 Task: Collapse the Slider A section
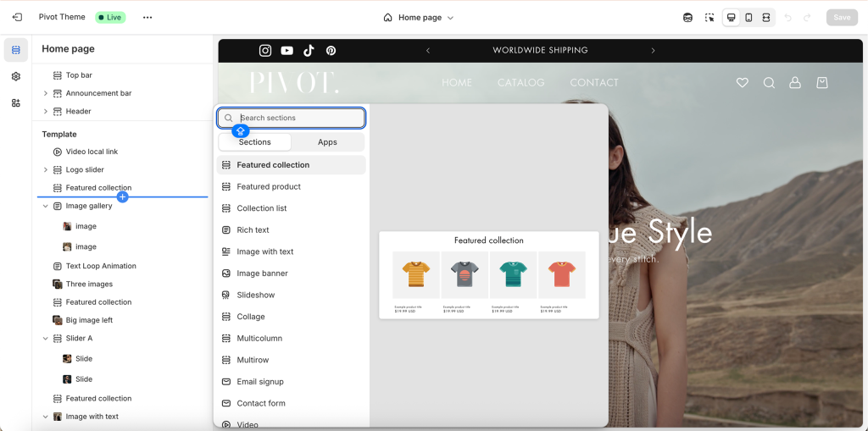coord(46,339)
